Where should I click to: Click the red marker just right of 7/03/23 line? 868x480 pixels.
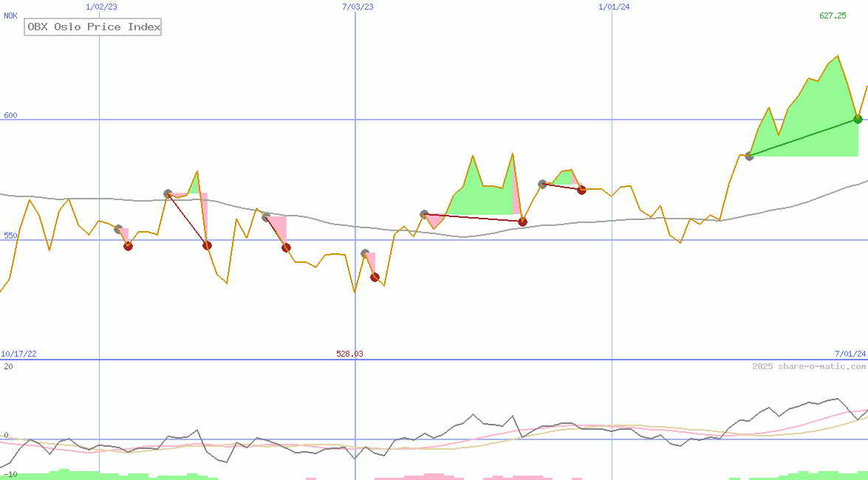[375, 277]
